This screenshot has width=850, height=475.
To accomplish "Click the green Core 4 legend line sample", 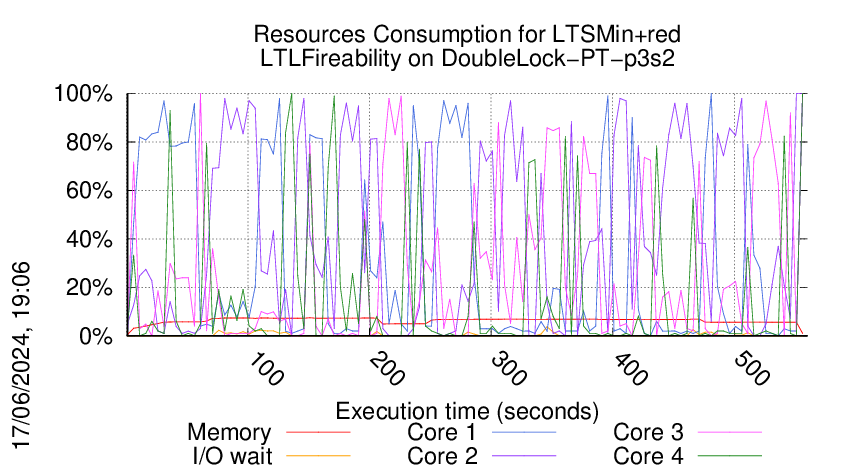I will [x=730, y=456].
